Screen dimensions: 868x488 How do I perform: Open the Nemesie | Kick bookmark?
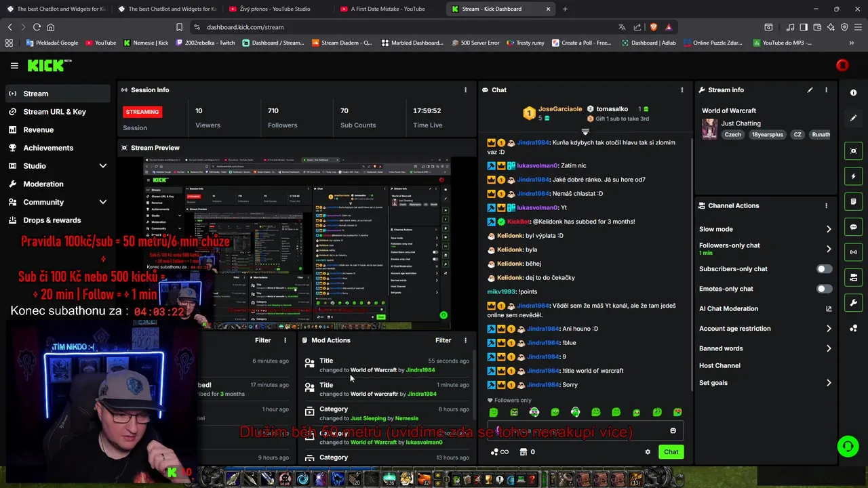146,43
